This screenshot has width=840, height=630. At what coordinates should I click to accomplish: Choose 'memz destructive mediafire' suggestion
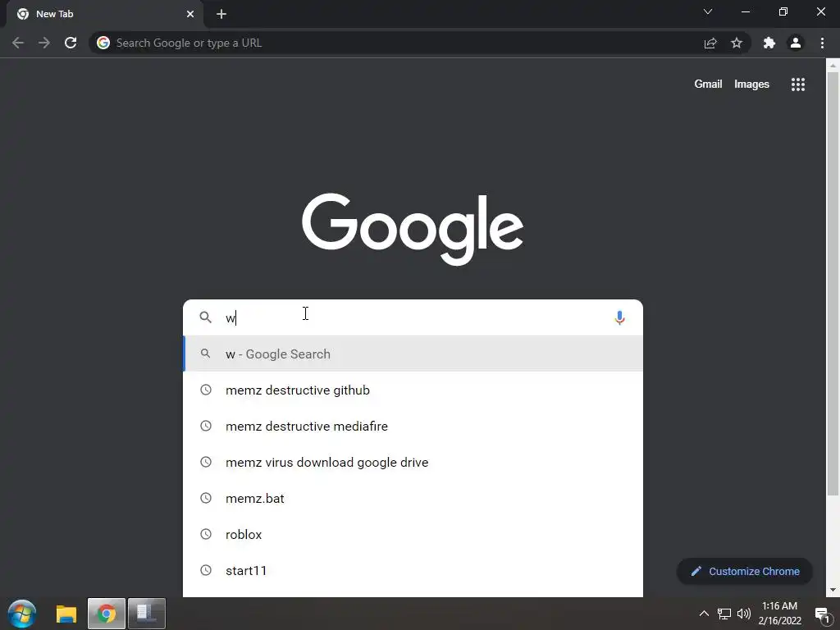click(413, 426)
